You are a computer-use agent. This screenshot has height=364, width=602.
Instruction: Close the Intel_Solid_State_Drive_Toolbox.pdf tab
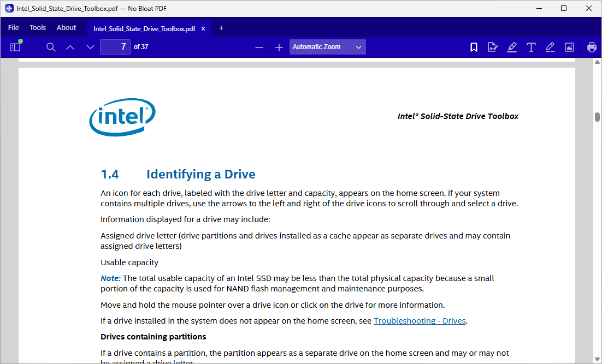click(x=203, y=29)
